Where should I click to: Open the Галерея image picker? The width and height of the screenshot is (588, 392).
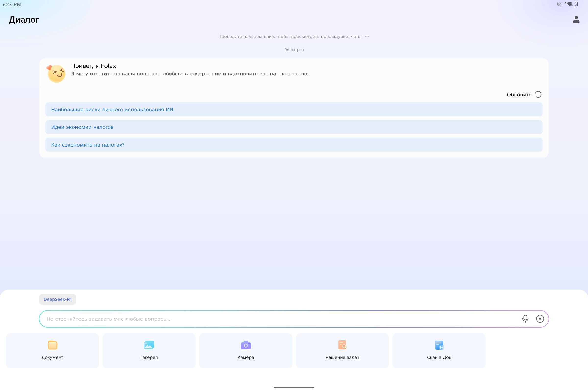click(x=149, y=345)
